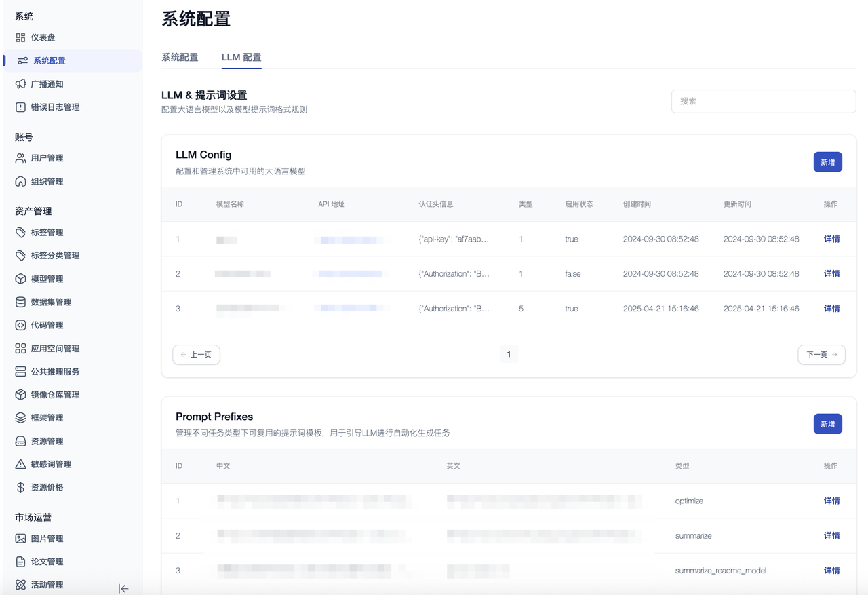Go to previous page with 上一页
The image size is (868, 595).
[x=196, y=354]
